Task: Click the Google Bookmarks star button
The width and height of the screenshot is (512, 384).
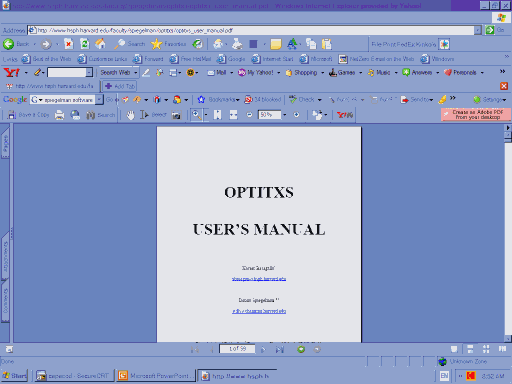Action: coord(218,99)
